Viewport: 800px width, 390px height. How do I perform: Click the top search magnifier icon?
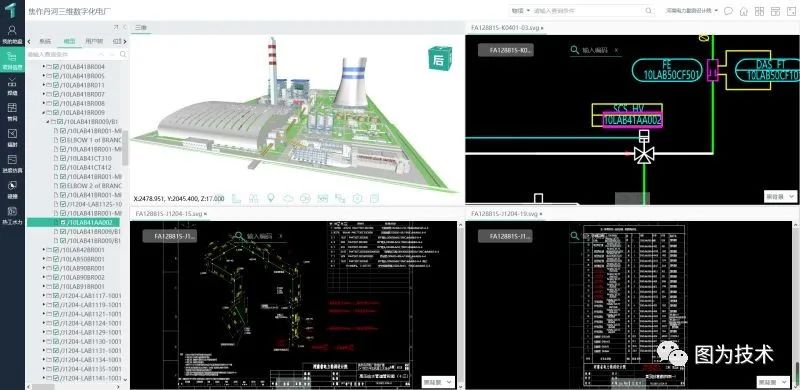648,11
